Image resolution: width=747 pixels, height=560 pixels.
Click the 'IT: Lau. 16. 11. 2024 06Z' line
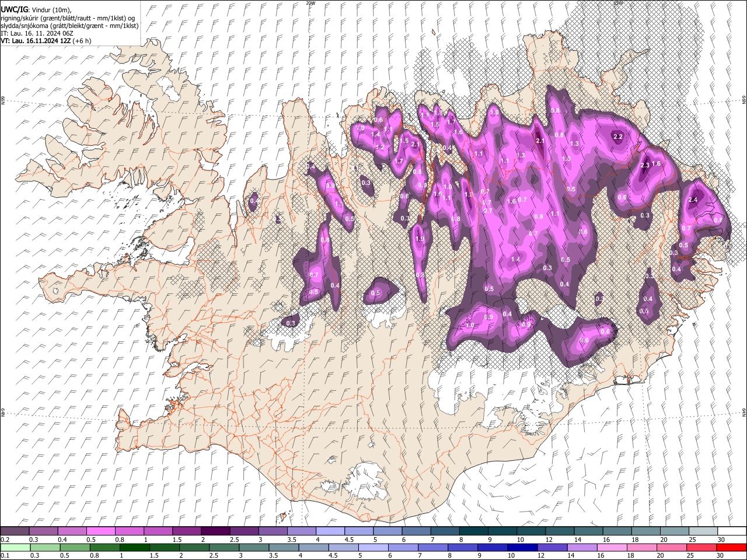(37, 33)
